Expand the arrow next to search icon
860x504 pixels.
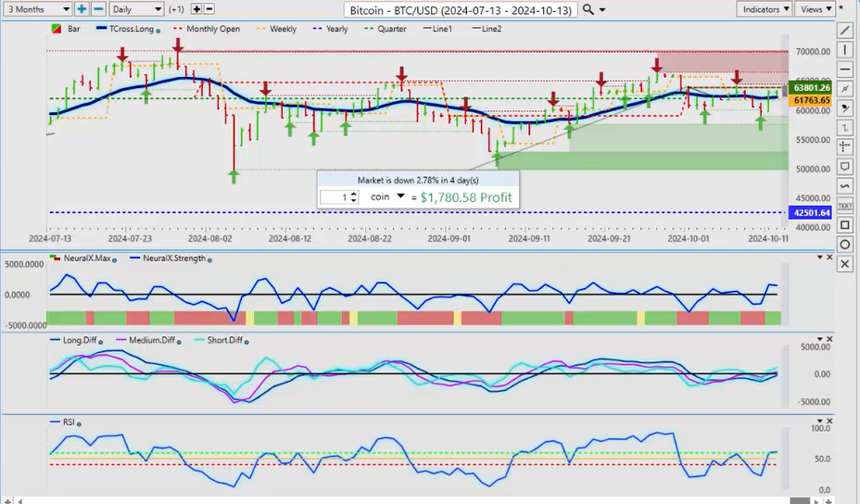[602, 10]
